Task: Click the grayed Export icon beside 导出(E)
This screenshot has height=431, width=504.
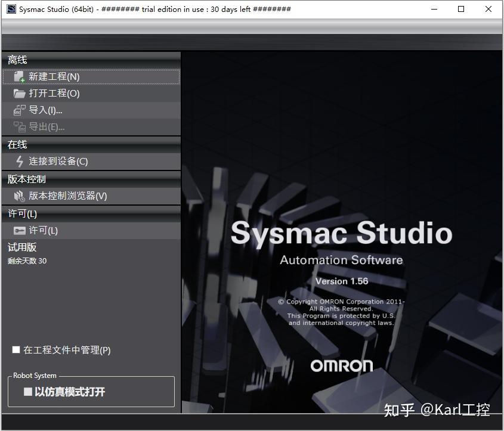Action: pos(19,126)
